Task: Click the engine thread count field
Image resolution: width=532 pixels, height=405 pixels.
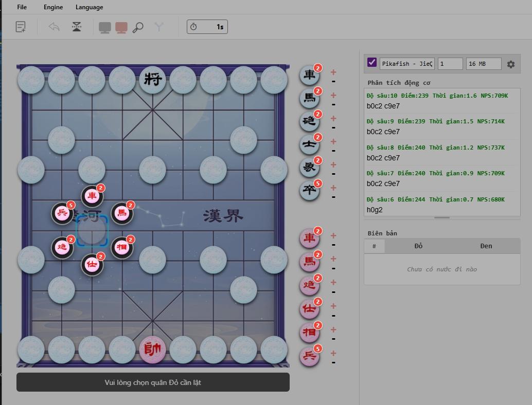Action: tap(450, 64)
